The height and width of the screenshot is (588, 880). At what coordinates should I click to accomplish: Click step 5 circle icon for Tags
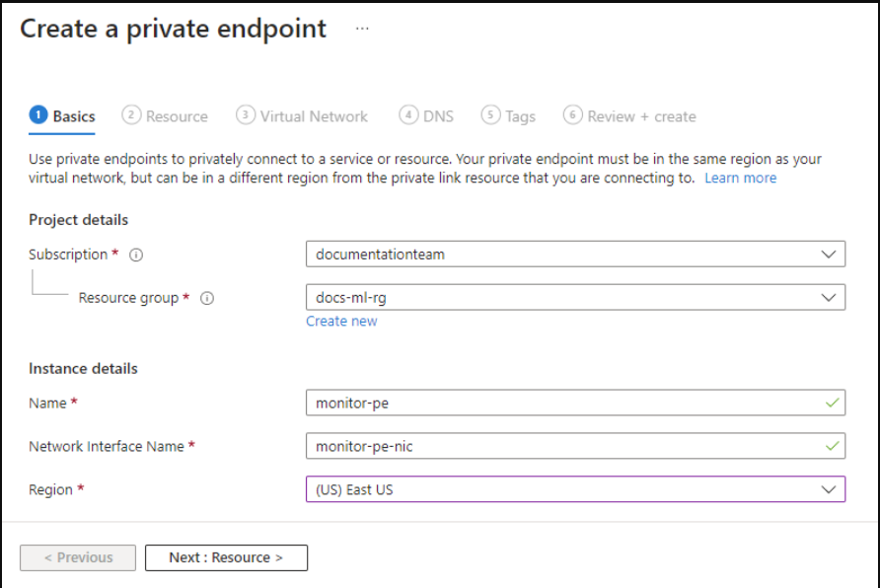click(490, 115)
